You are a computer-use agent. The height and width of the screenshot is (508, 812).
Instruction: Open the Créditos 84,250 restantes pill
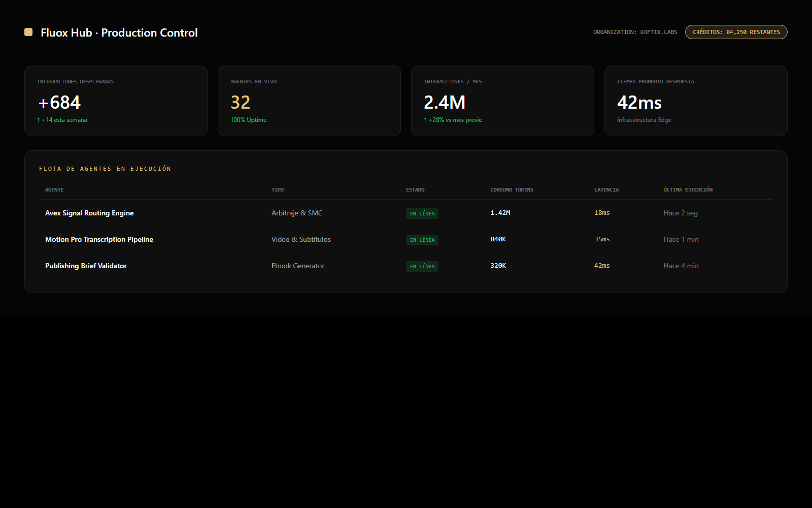point(736,32)
